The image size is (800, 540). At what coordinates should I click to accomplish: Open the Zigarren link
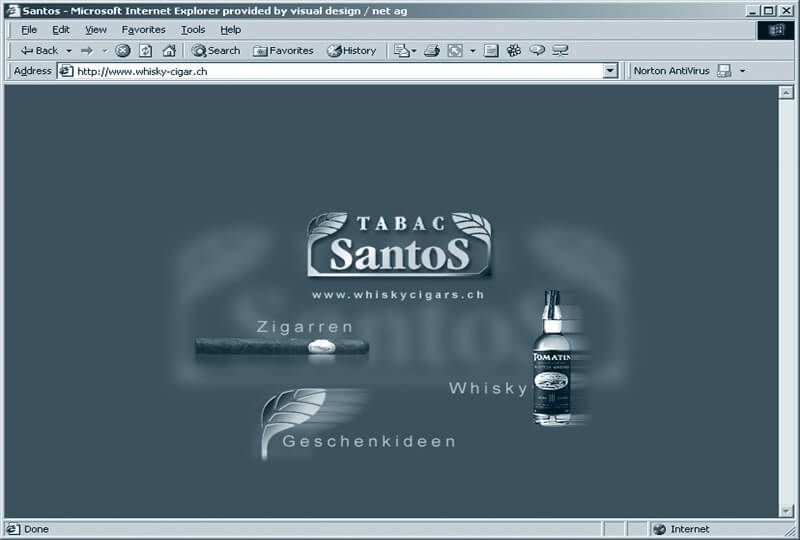tap(304, 327)
